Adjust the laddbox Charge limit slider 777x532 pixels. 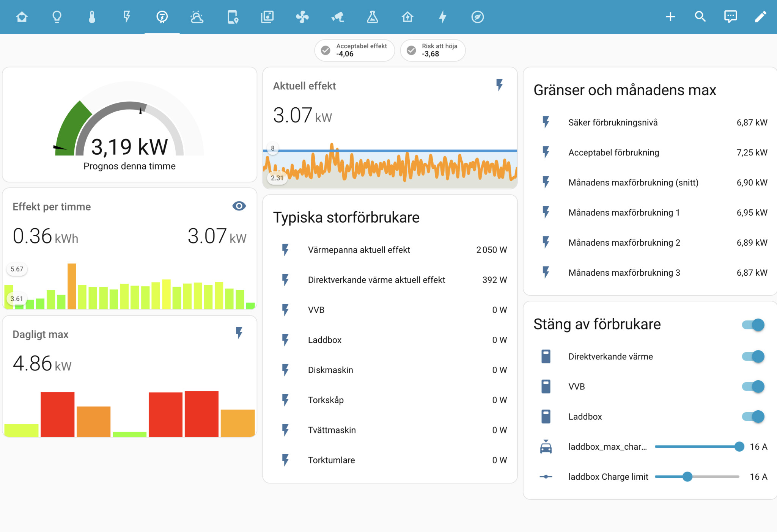point(687,477)
